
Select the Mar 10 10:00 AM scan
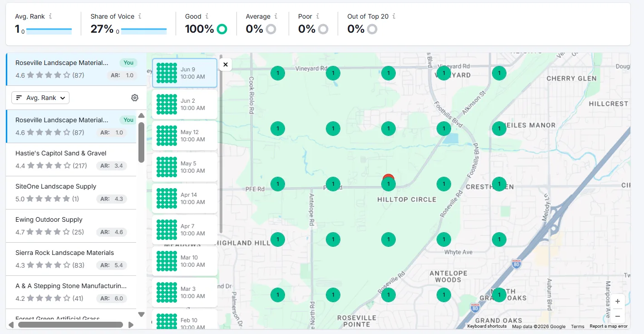click(x=185, y=261)
